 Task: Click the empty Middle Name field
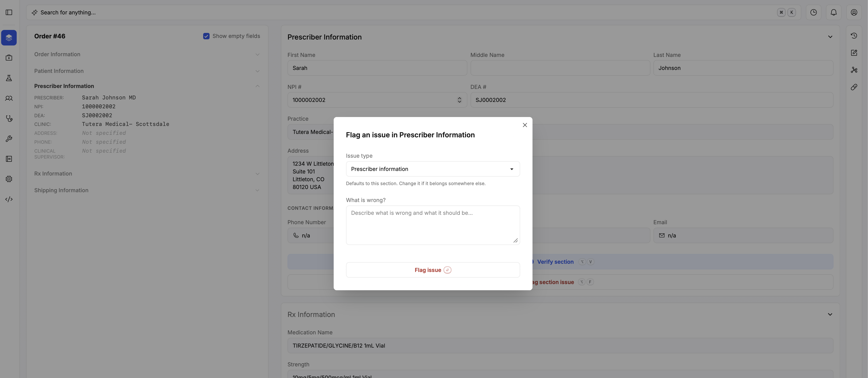click(x=560, y=68)
